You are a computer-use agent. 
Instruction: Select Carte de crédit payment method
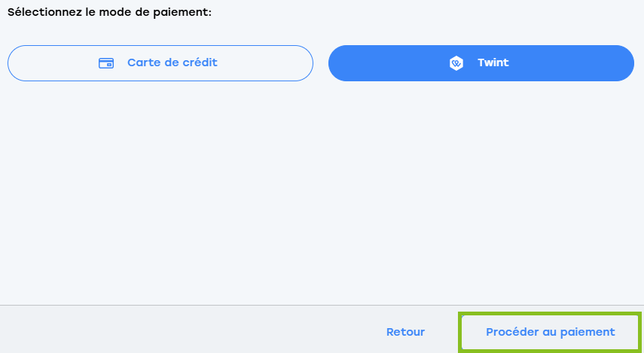tap(160, 63)
